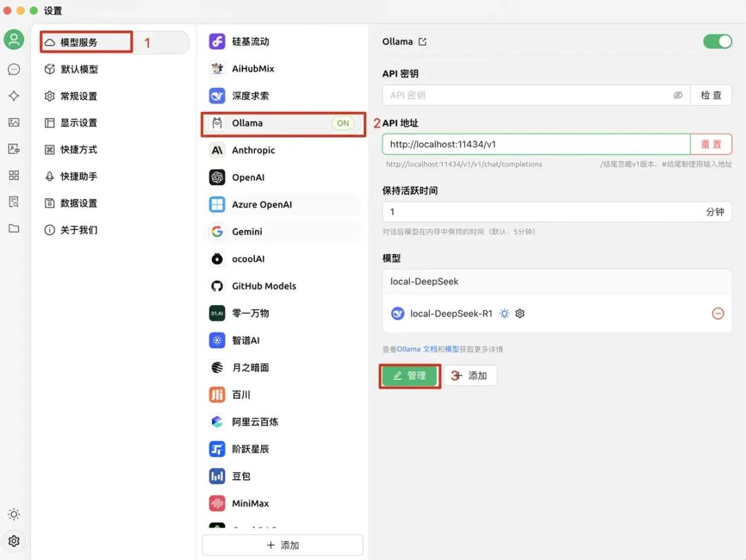Screen dimensions: 746x560
Task: Select the AiHubMix provider
Action: pyautogui.click(x=283, y=68)
